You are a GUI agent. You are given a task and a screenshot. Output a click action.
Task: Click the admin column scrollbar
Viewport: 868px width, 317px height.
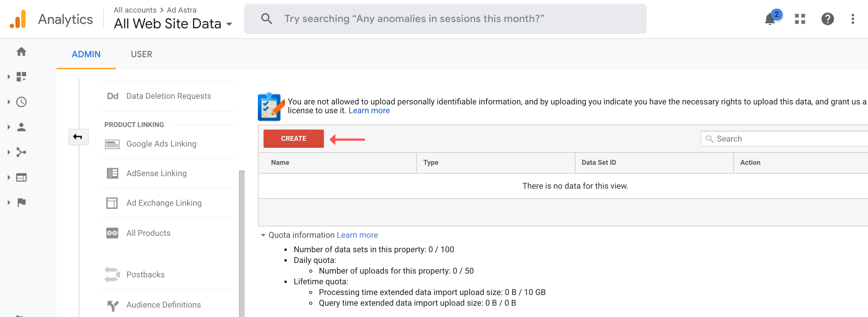pos(242,242)
